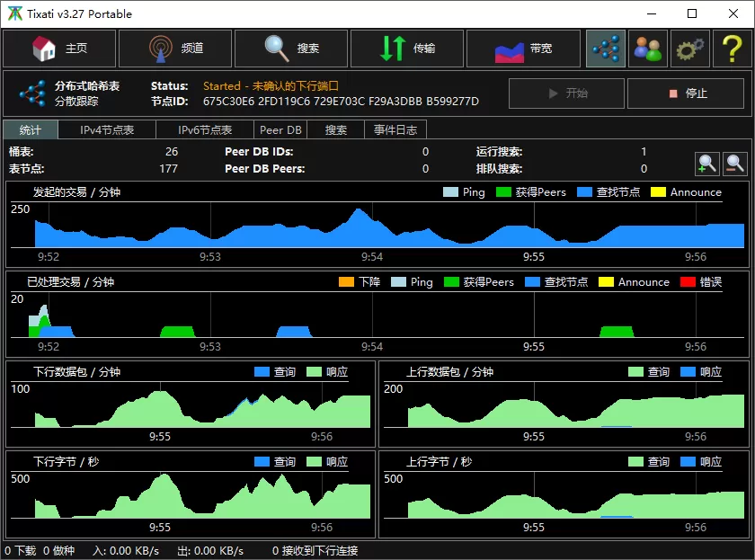
Task: Open the 传输 (transfers) arrows icon
Action: tap(407, 49)
